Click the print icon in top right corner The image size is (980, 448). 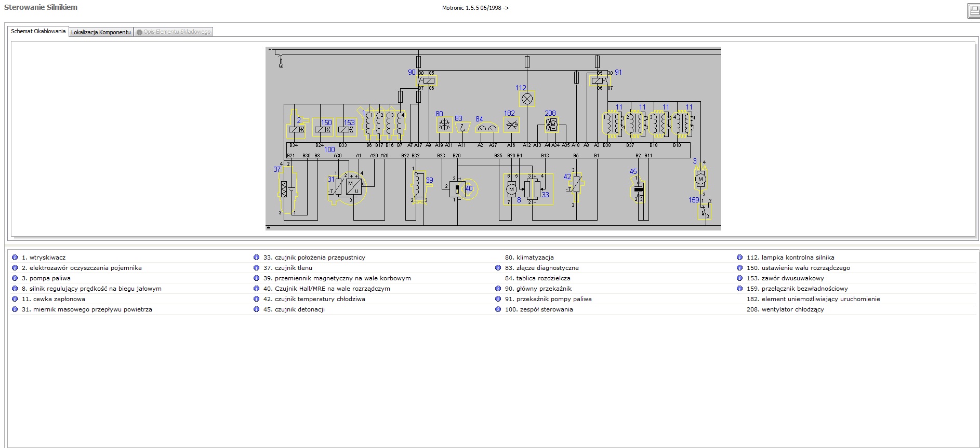tap(974, 11)
